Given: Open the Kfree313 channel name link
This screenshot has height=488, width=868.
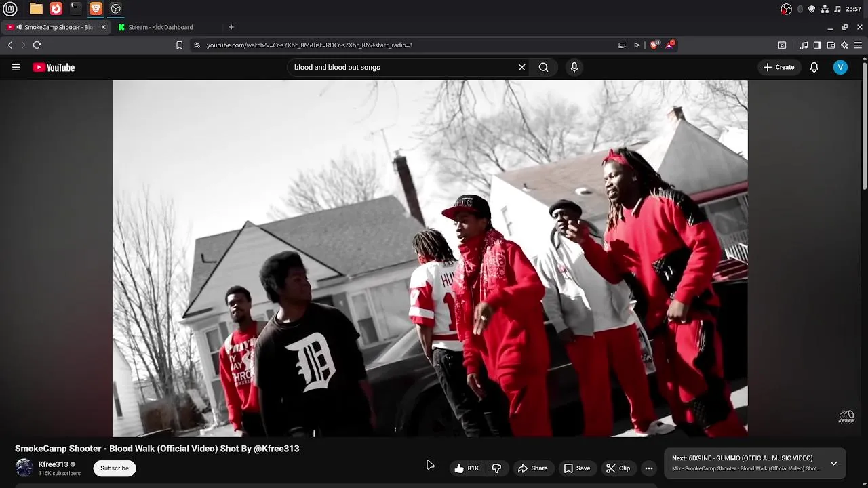Looking at the screenshot, I should tap(53, 464).
